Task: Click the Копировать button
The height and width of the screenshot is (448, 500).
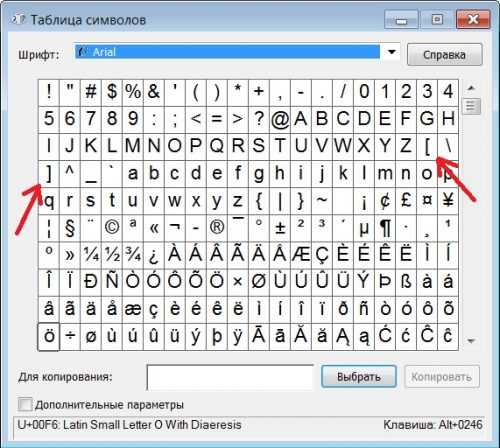Action: [x=441, y=377]
